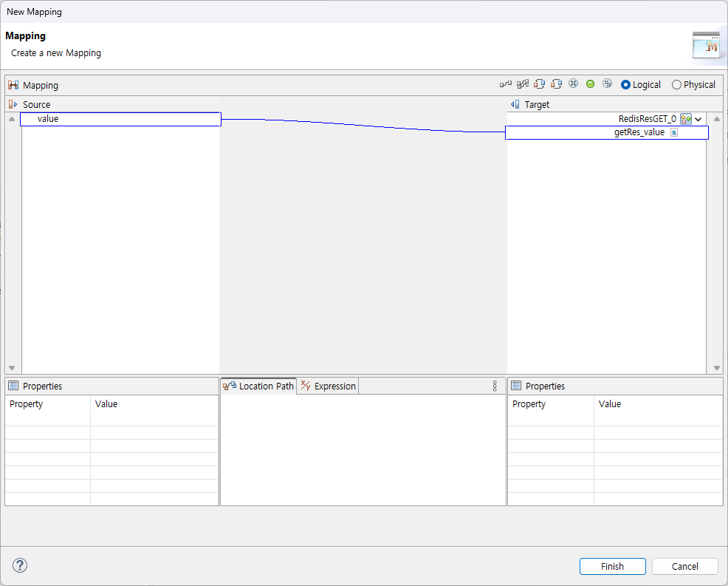Click the icon beside RedisResGET_0 in Target

[684, 118]
